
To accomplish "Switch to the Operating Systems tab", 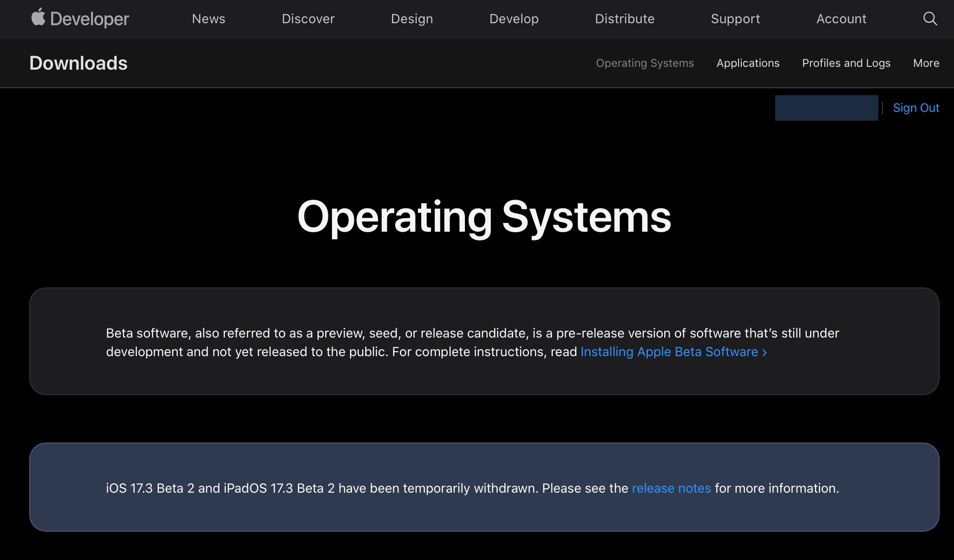I will coord(645,63).
